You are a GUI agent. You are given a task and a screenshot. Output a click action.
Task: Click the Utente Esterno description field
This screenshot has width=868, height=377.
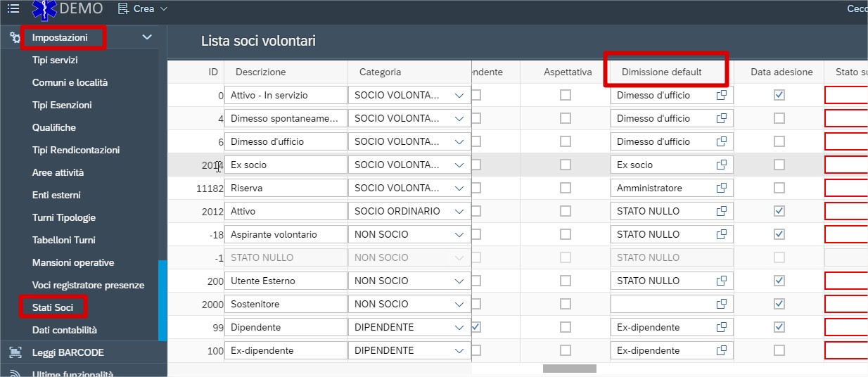tap(285, 281)
